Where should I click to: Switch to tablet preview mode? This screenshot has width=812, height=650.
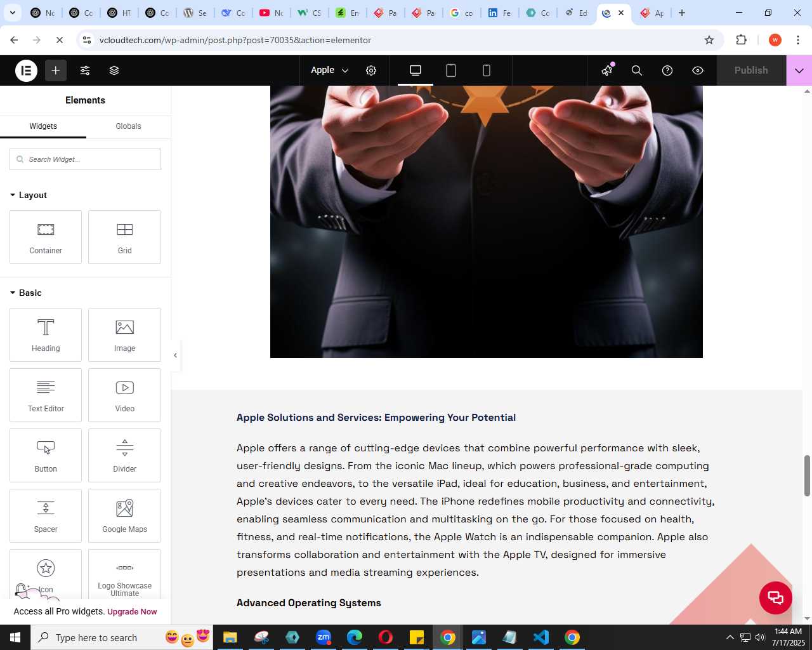tap(451, 70)
